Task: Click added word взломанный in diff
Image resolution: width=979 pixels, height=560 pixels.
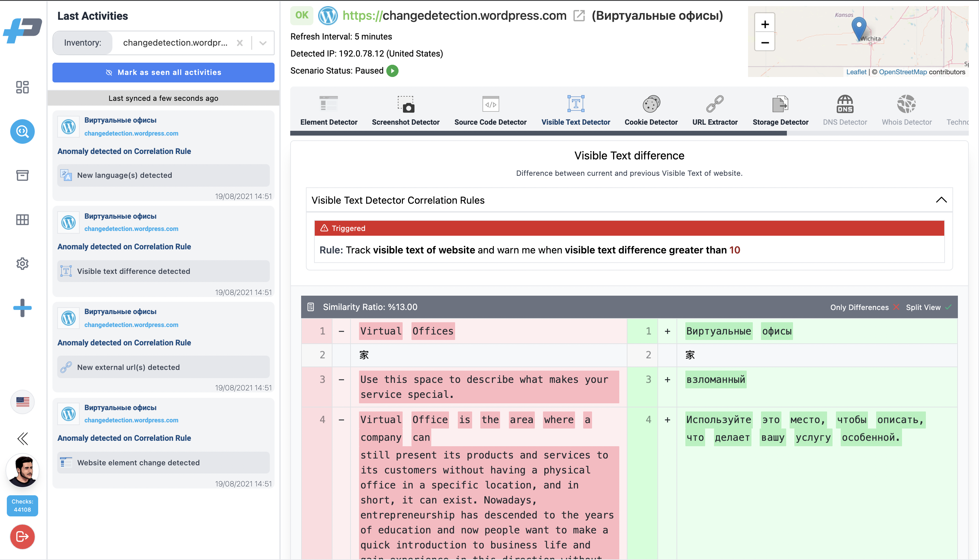Action: point(716,379)
